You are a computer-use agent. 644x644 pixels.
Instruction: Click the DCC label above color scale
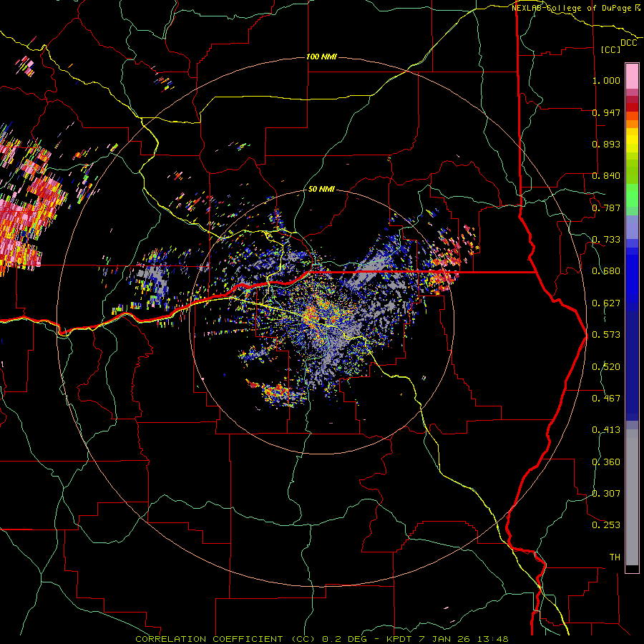pos(629,43)
